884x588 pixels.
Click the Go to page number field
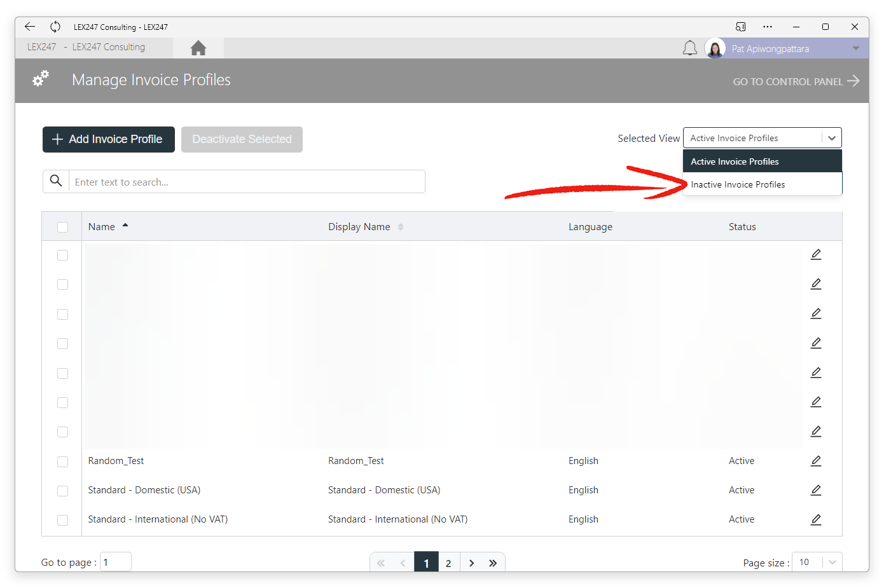pos(116,562)
